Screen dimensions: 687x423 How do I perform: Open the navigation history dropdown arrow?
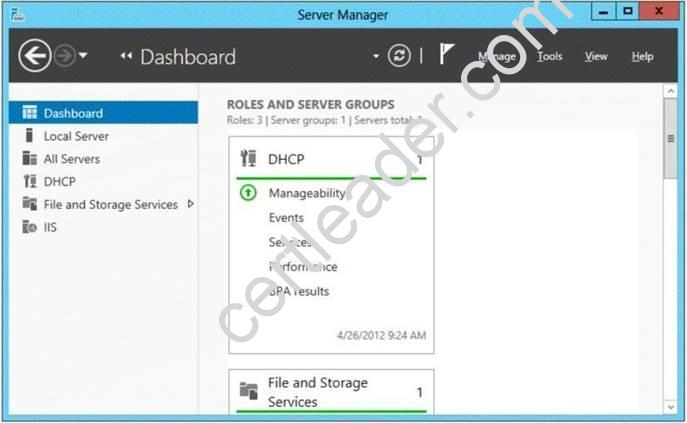pos(83,57)
